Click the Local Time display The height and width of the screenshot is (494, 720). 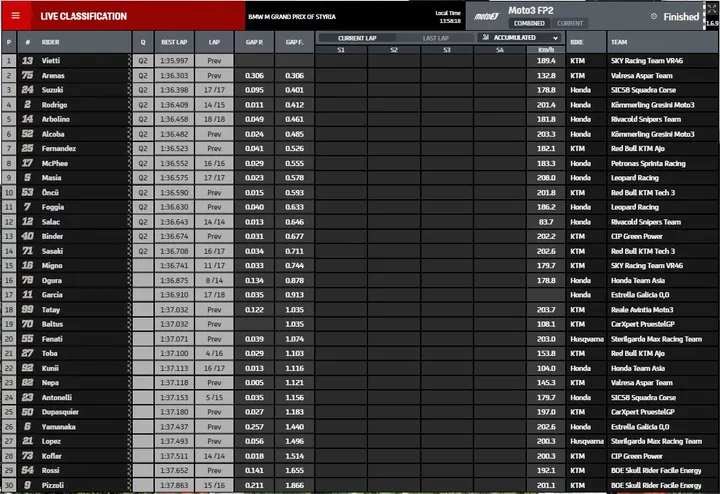448,17
